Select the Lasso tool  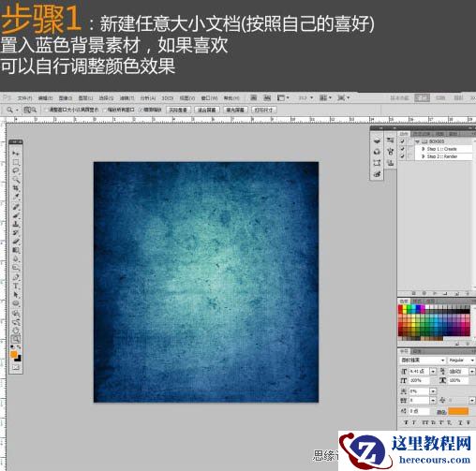[x=16, y=170]
